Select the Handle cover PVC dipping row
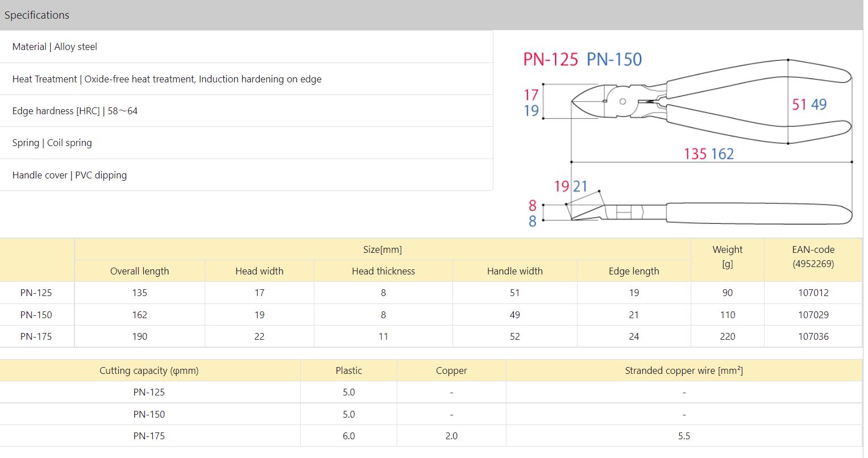868x458 pixels. pos(246,175)
